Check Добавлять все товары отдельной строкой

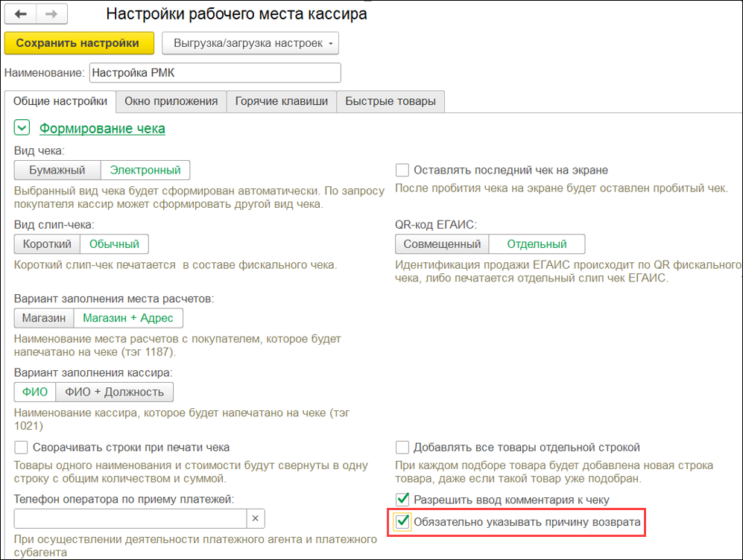coord(402,448)
